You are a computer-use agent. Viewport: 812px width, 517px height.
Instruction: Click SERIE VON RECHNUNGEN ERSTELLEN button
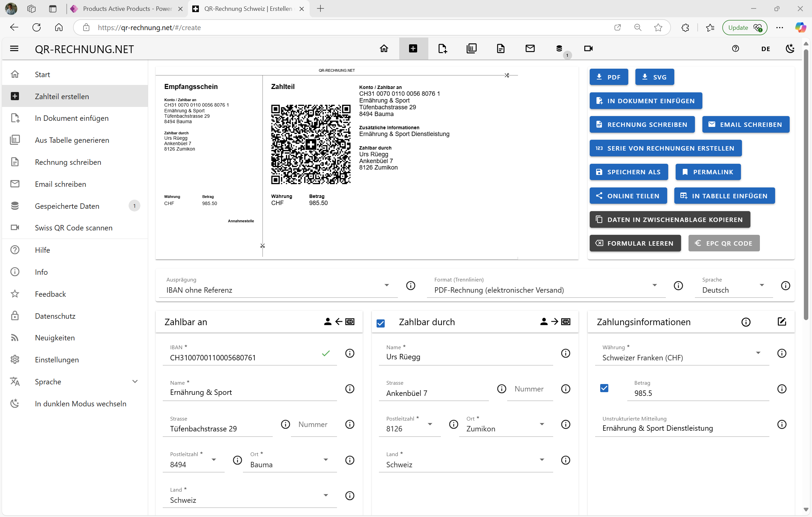coord(666,148)
